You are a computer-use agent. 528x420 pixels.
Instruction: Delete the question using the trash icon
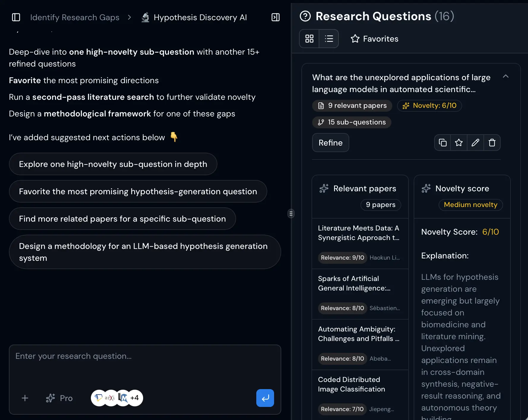[492, 143]
